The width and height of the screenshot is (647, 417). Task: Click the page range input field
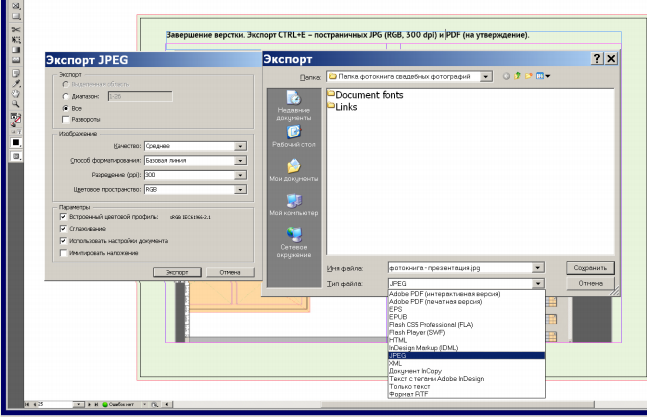click(x=140, y=96)
